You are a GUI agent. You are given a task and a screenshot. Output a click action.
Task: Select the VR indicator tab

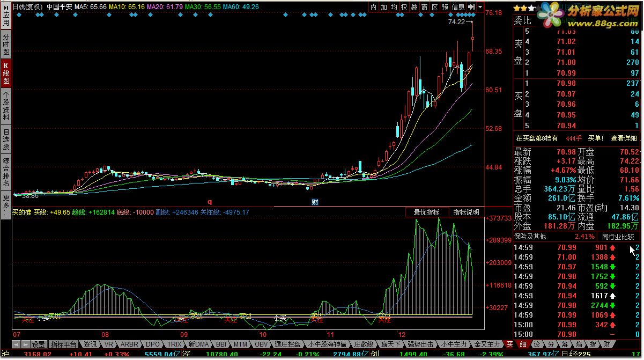tap(109, 344)
